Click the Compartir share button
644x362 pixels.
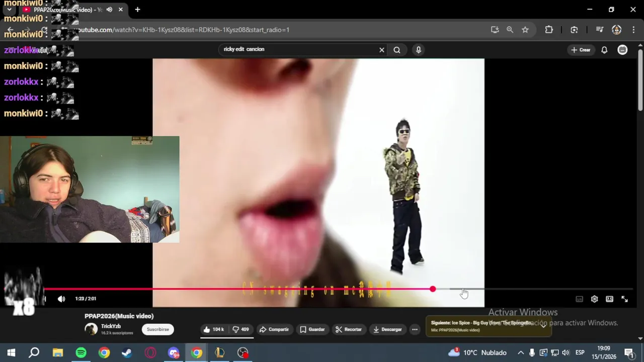tap(274, 329)
